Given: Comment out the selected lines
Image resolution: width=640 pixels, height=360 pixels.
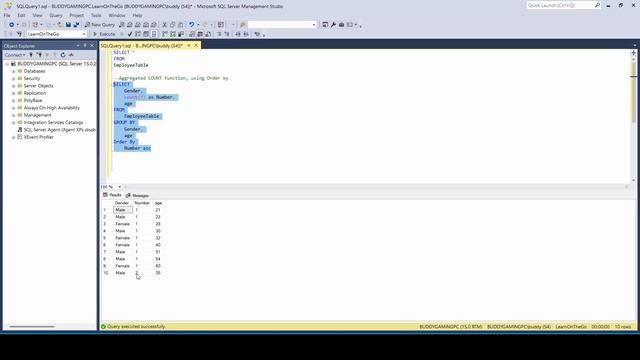Looking at the screenshot, I should click(219, 34).
